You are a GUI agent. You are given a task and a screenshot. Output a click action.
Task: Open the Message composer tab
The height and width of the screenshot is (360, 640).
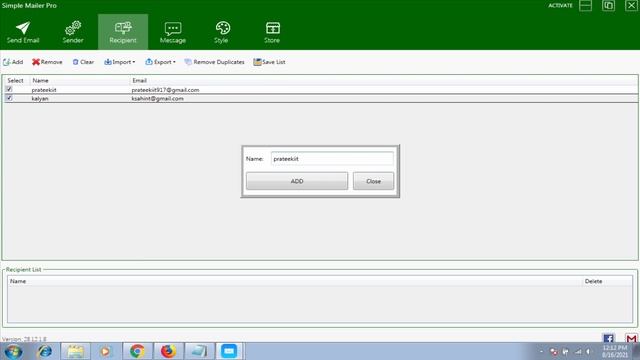coord(173,32)
